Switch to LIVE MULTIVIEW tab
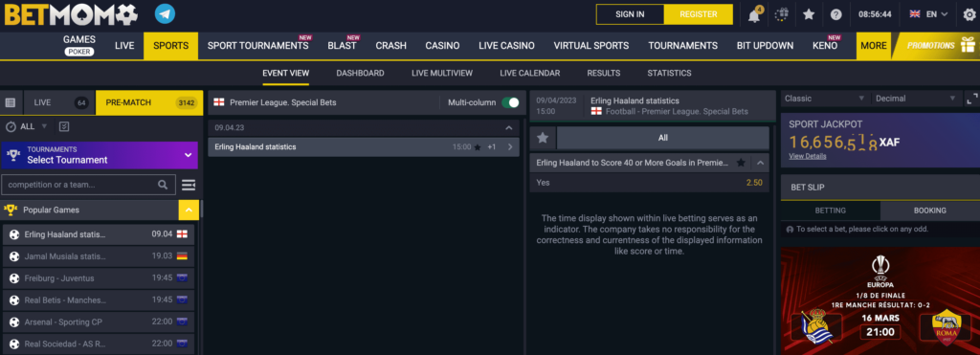Viewport: 980px width, 355px height. (x=442, y=73)
